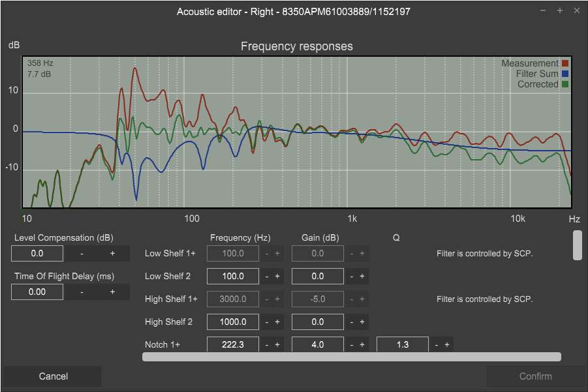This screenshot has width=588, height=392.
Task: Increase High Shelf 2 frequency
Action: [277, 322]
